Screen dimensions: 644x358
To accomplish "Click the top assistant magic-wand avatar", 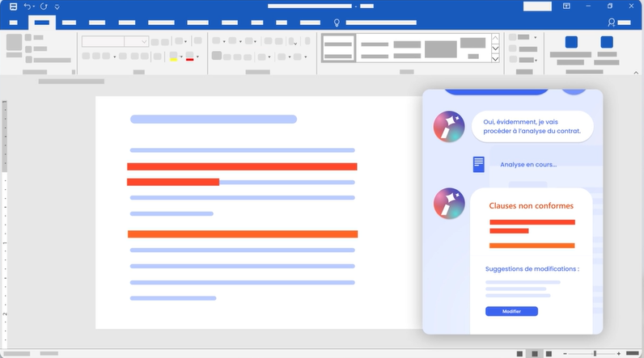I will coord(449,127).
